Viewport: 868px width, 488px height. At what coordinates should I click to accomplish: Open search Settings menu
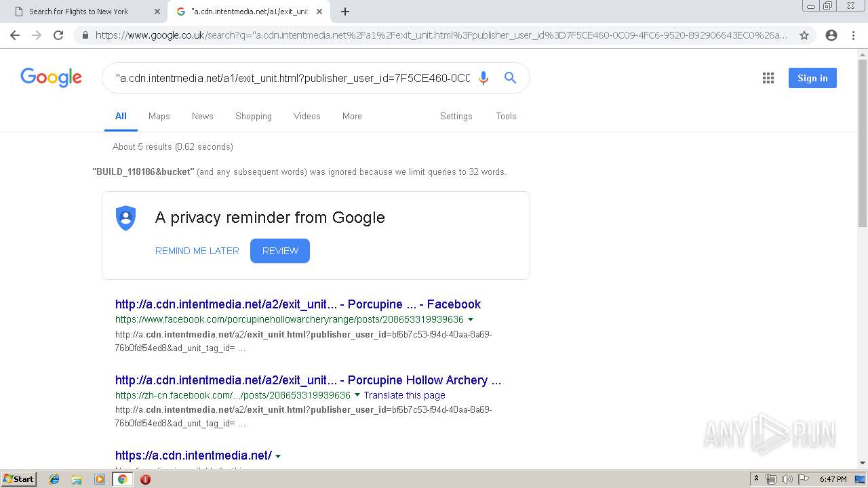[x=456, y=116]
